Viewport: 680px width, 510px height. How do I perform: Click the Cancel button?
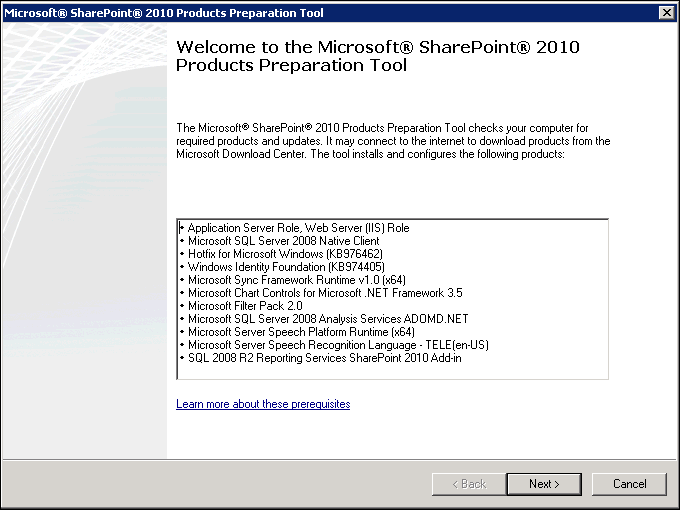click(x=629, y=484)
